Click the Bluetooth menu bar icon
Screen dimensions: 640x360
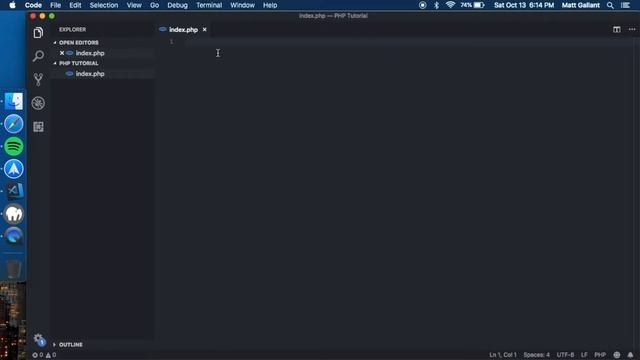tap(436, 5)
